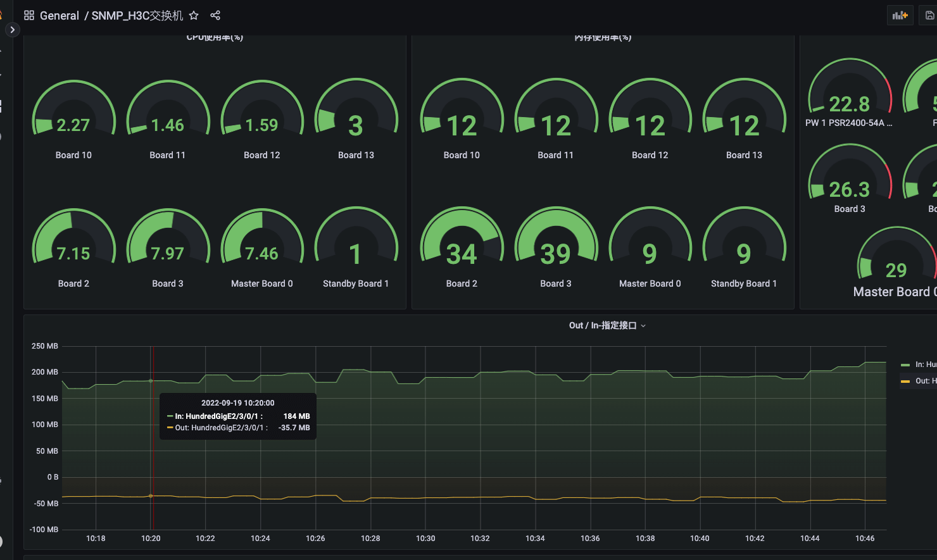Click the red cursor line at 10:20
The image size is (937, 560).
tap(153, 438)
